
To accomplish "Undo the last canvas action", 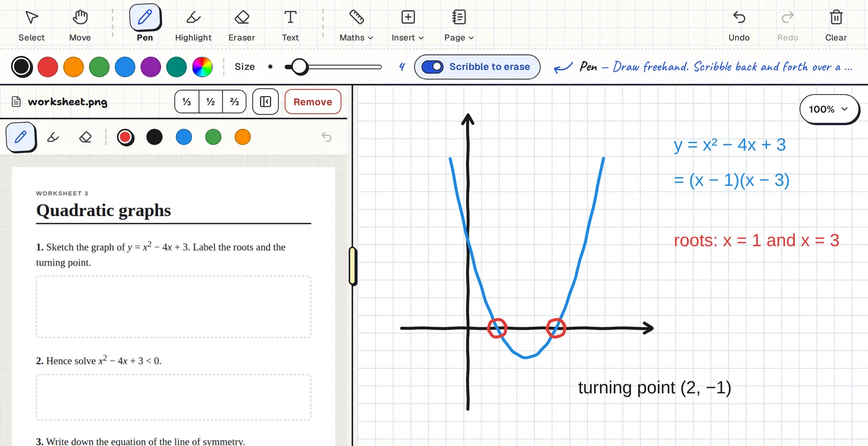I will pyautogui.click(x=739, y=24).
